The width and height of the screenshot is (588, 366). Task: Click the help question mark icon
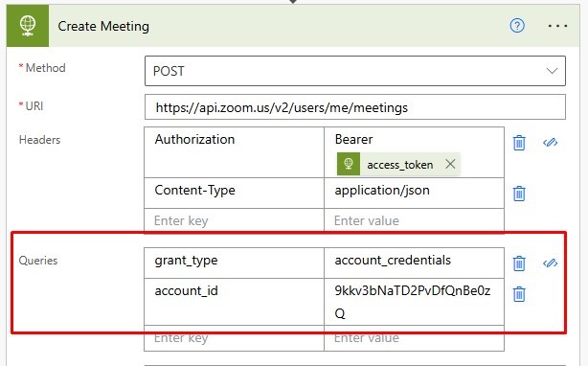tap(517, 26)
